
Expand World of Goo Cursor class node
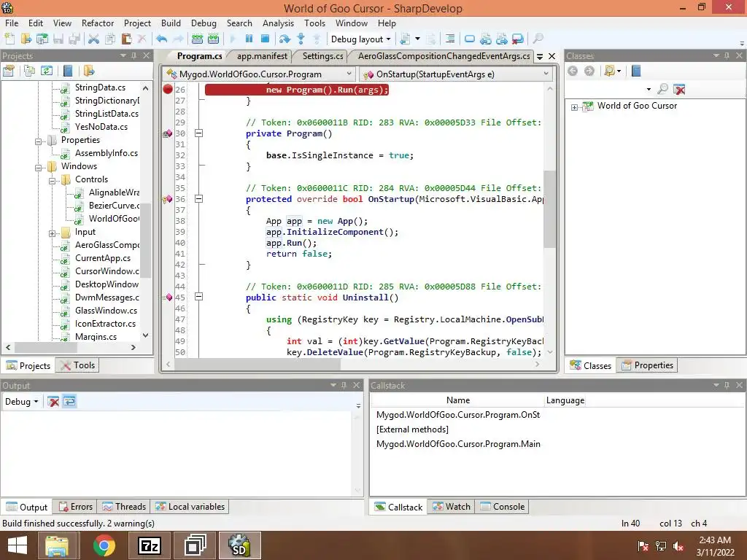point(575,107)
